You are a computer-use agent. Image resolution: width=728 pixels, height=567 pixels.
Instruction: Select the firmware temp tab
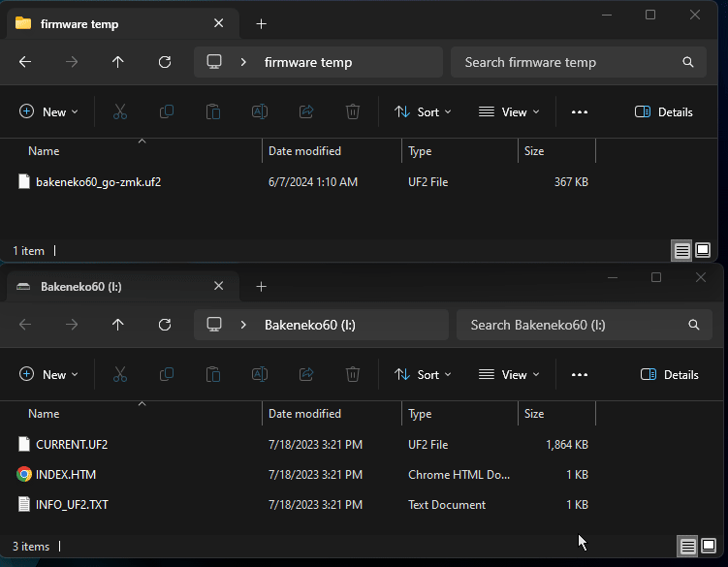point(107,23)
